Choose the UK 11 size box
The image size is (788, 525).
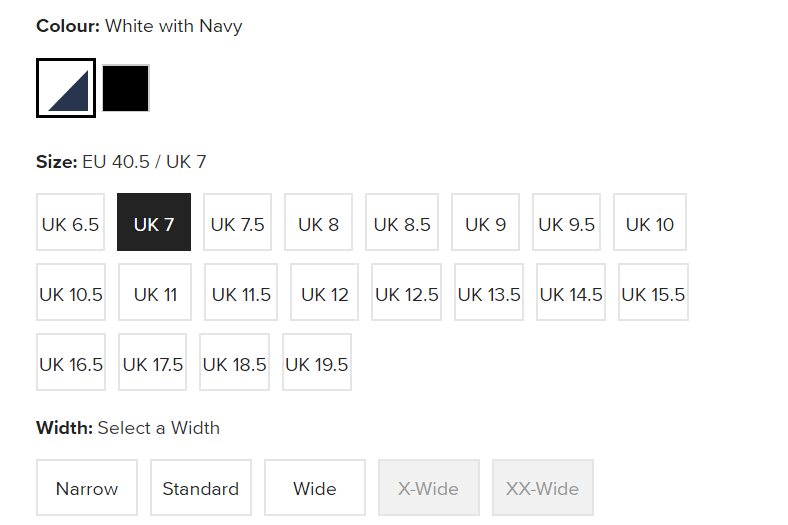coord(155,292)
